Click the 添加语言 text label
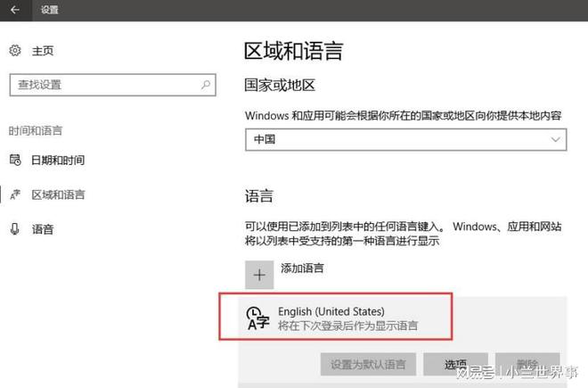 302,268
